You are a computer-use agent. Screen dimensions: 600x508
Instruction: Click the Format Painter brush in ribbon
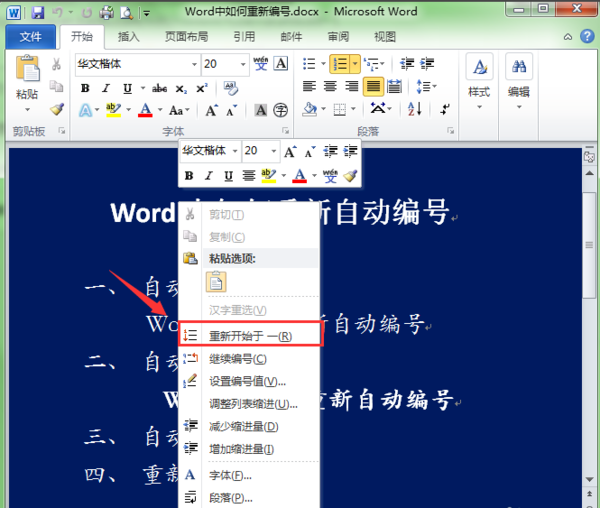pos(57,109)
